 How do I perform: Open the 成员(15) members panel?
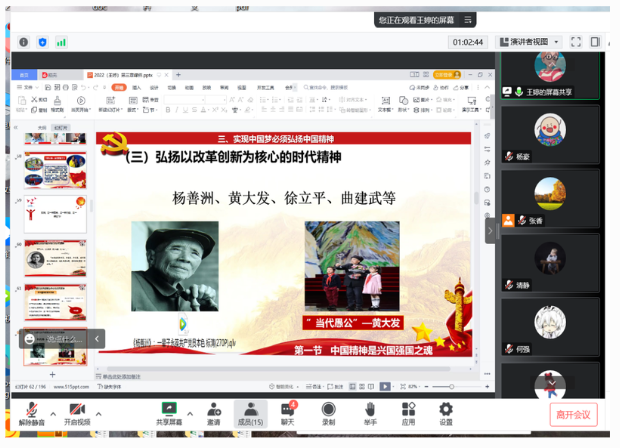(251, 413)
